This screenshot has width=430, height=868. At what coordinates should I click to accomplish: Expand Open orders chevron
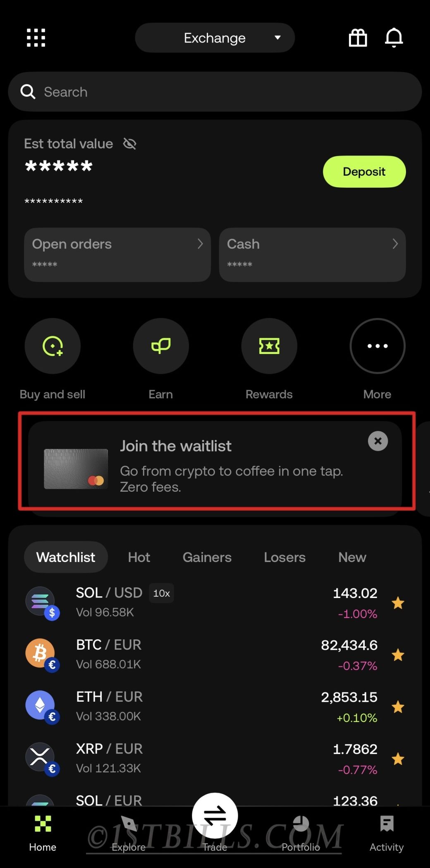(x=200, y=244)
